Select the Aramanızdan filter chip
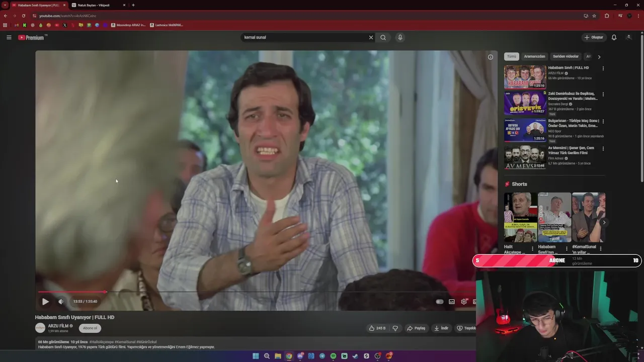Screen dimensions: 644x362 [x=534, y=56]
